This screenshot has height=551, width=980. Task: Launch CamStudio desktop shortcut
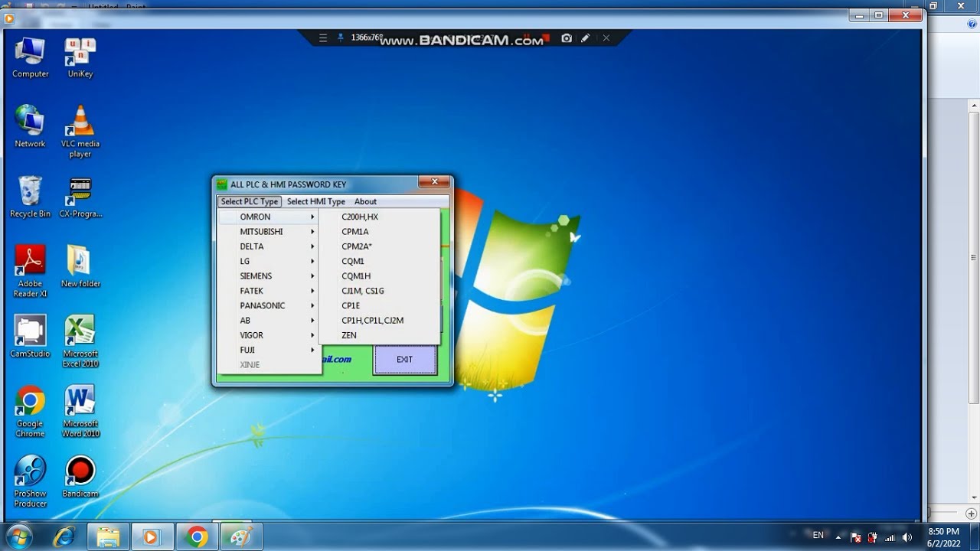coord(30,337)
